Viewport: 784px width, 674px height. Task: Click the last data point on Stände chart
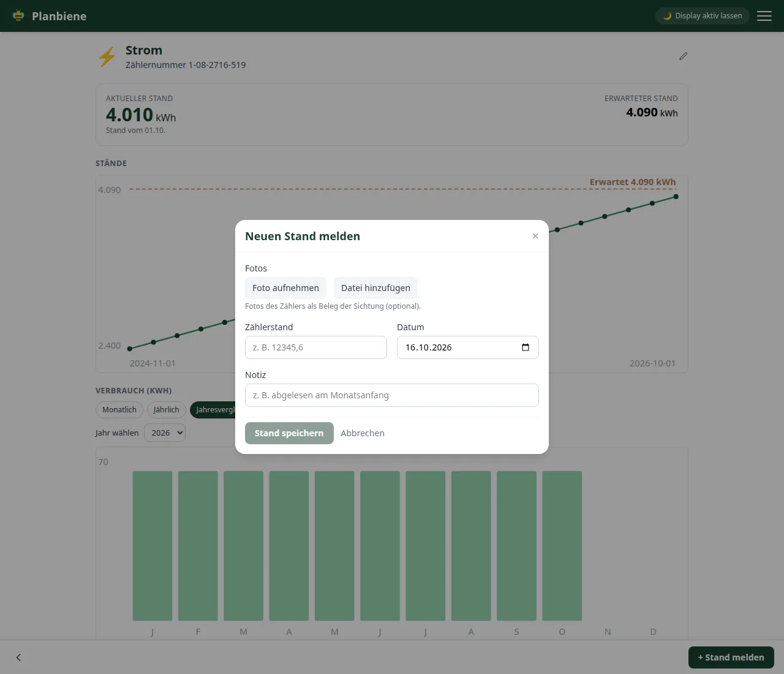pos(676,197)
